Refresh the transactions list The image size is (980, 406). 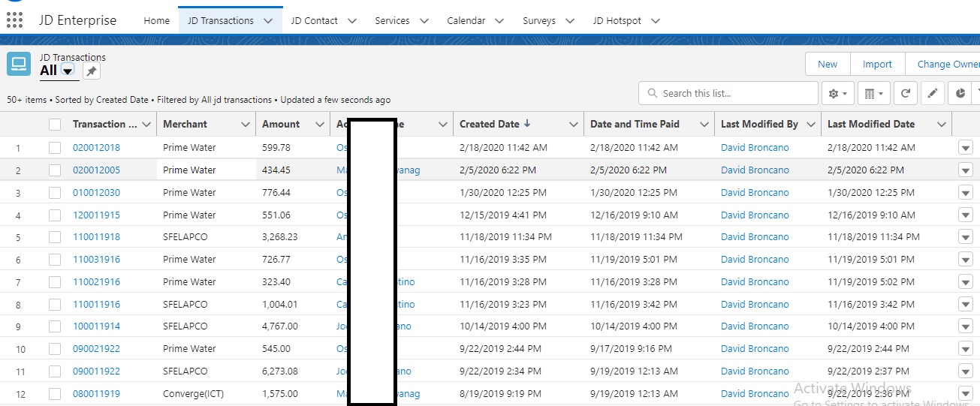[906, 94]
